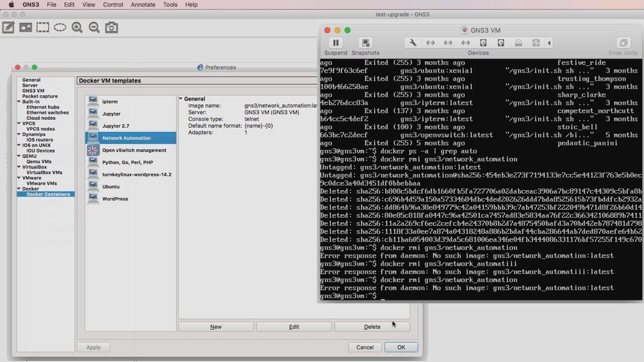Screen dimensions: 644x362
Task: Click the WordPress template computer icon
Action: click(93, 198)
